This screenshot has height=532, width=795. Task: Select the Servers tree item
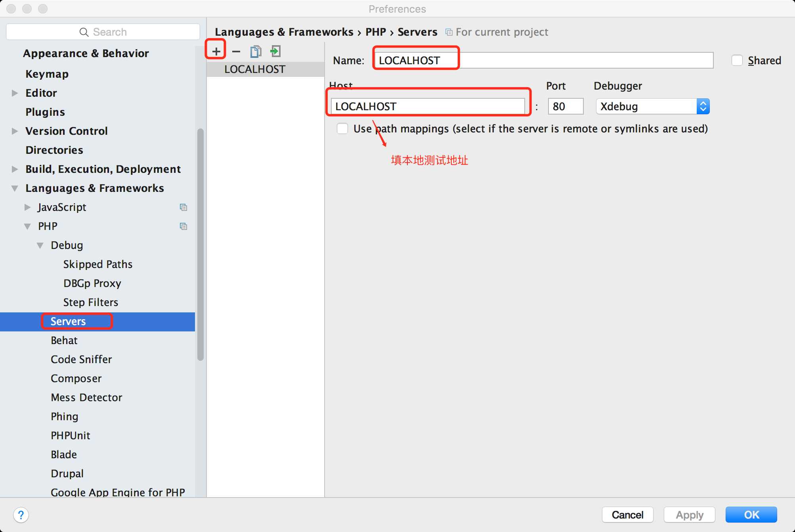(68, 321)
